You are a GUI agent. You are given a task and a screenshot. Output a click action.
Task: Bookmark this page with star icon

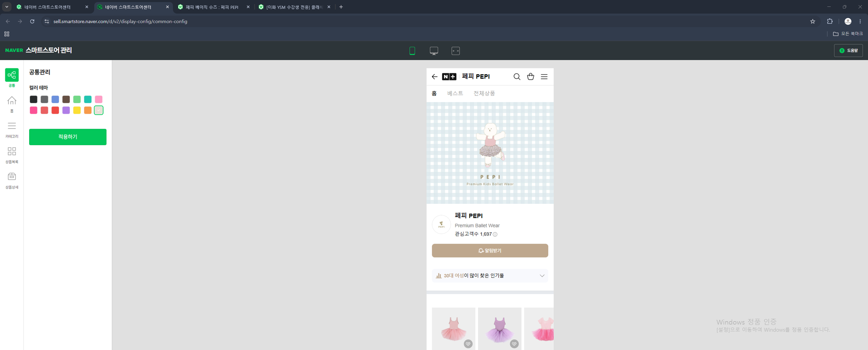pyautogui.click(x=812, y=22)
